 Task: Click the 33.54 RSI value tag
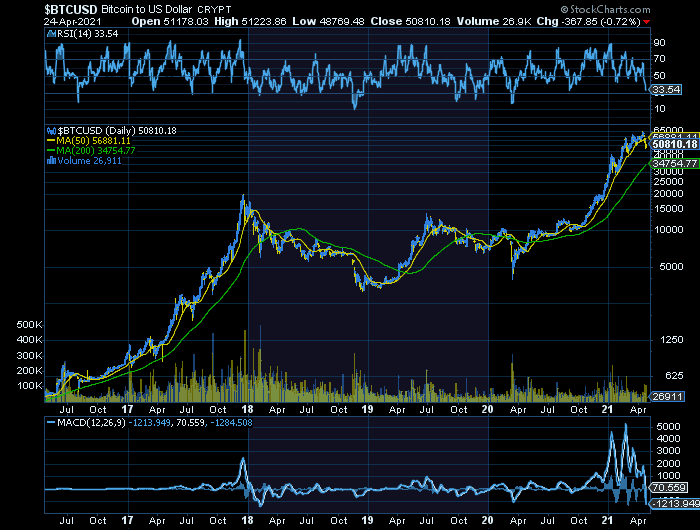666,89
